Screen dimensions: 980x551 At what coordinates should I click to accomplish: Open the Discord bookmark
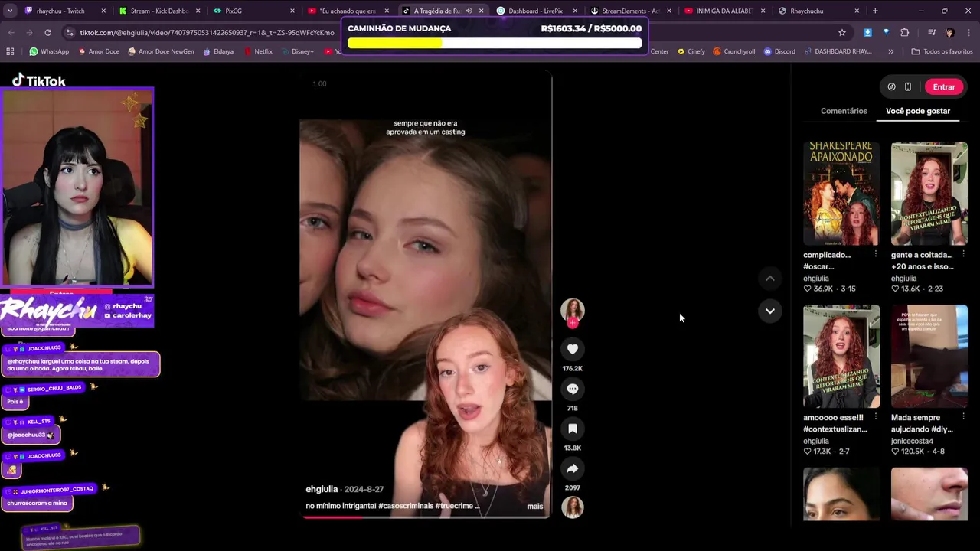779,51
